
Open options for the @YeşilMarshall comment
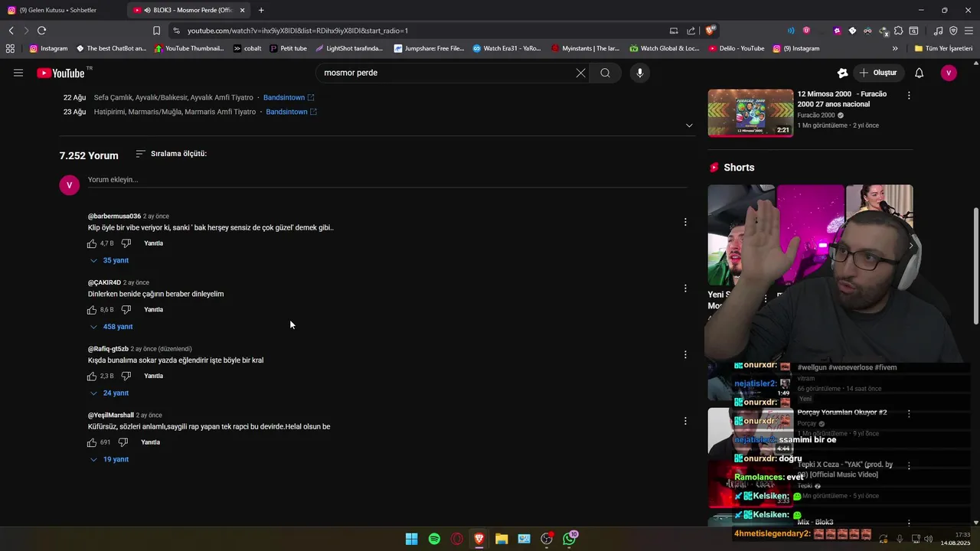(x=685, y=421)
